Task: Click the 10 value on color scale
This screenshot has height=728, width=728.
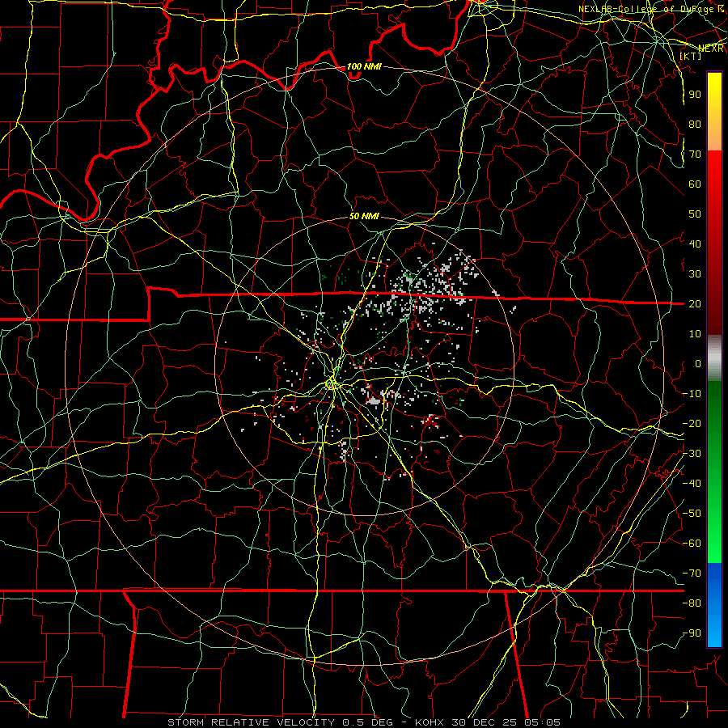Action: pyautogui.click(x=695, y=334)
